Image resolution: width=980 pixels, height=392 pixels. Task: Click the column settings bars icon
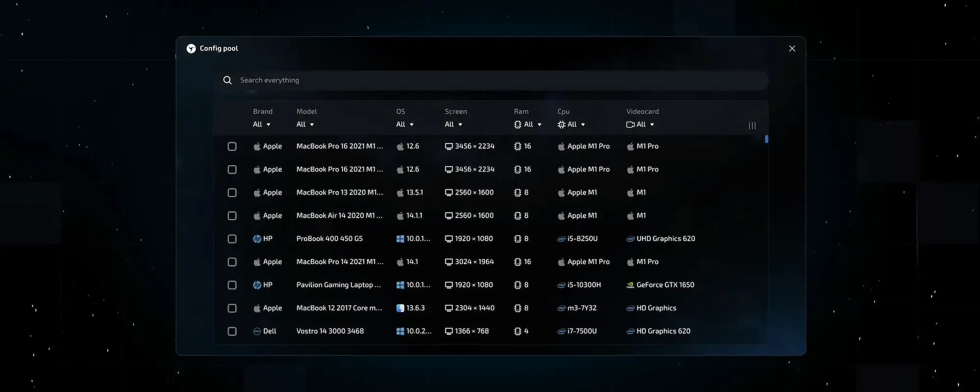click(752, 126)
